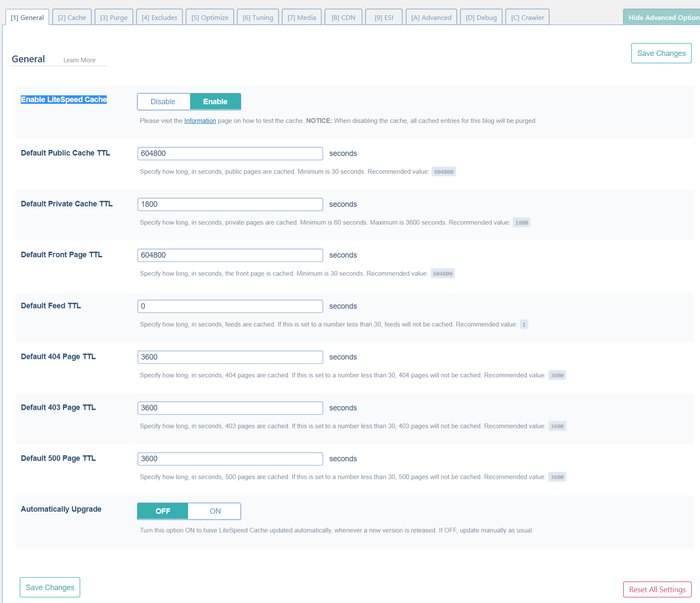700x603 pixels.
Task: Click the Default Feed TTL label
Action: (x=51, y=306)
